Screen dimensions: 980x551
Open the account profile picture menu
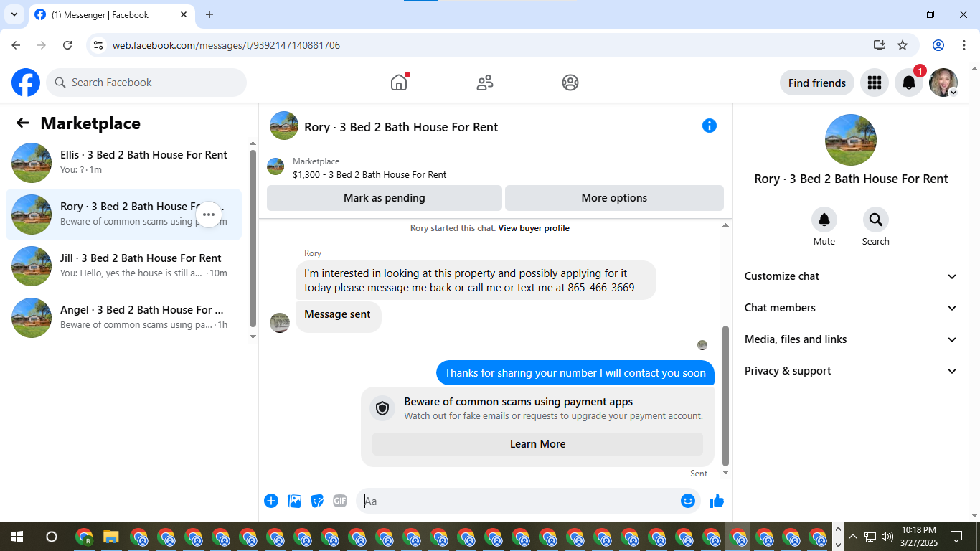[x=943, y=83]
